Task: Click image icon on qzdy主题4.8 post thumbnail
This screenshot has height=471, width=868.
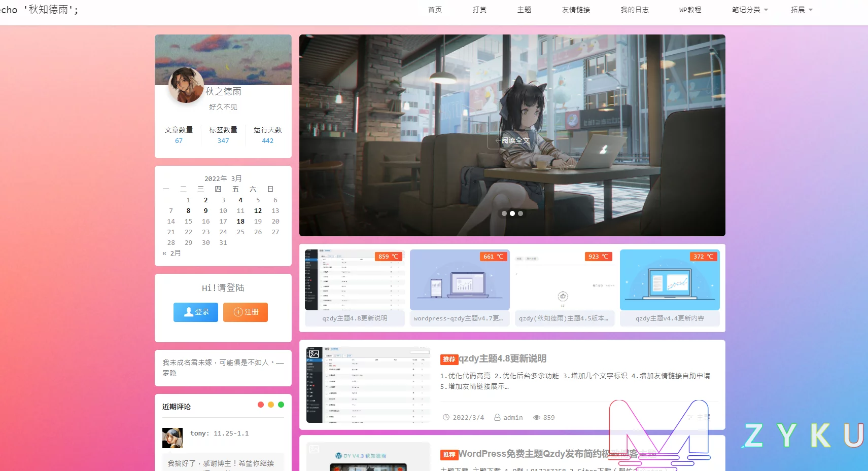Action: [314, 354]
